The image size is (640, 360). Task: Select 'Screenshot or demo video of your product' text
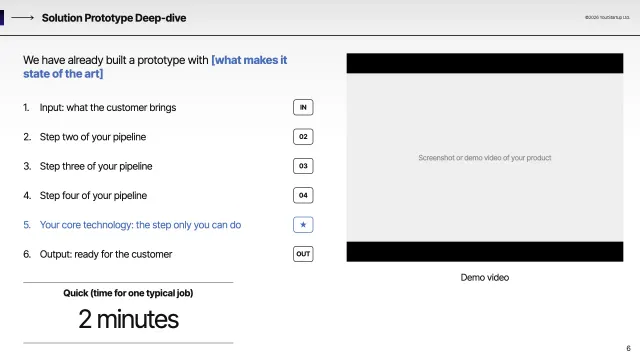[x=485, y=158]
